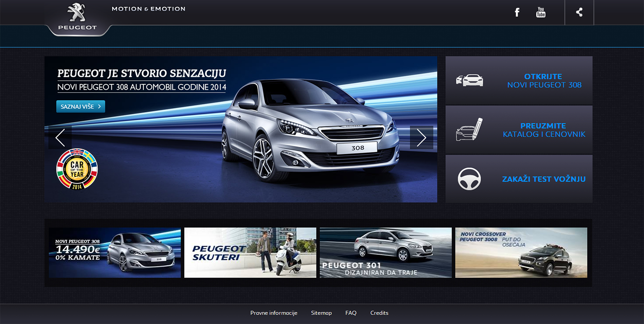Image resolution: width=644 pixels, height=324 pixels.
Task: Open the Pravne informacije footer link
Action: [274, 313]
